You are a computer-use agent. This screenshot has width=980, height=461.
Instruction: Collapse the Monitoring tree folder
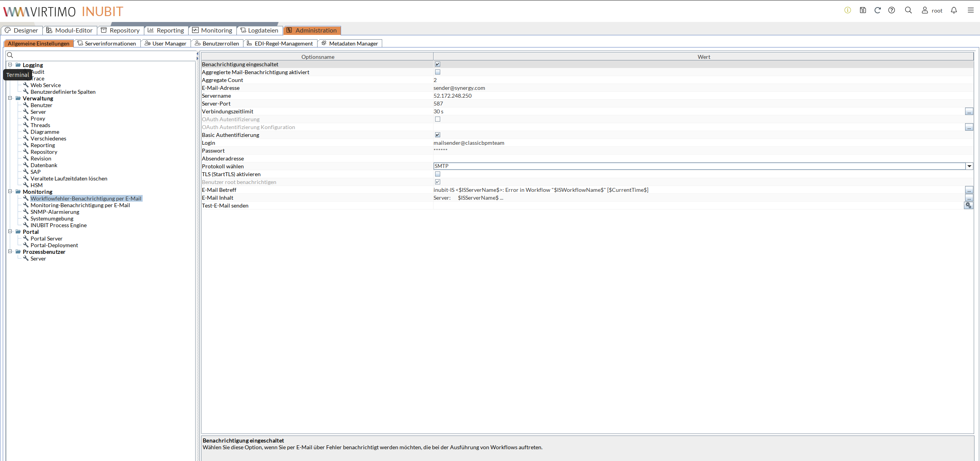click(x=10, y=191)
